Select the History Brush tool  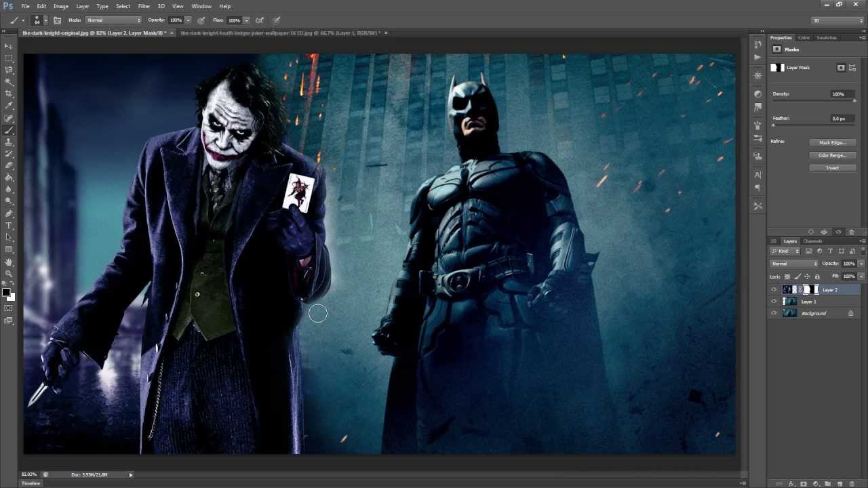[9, 154]
